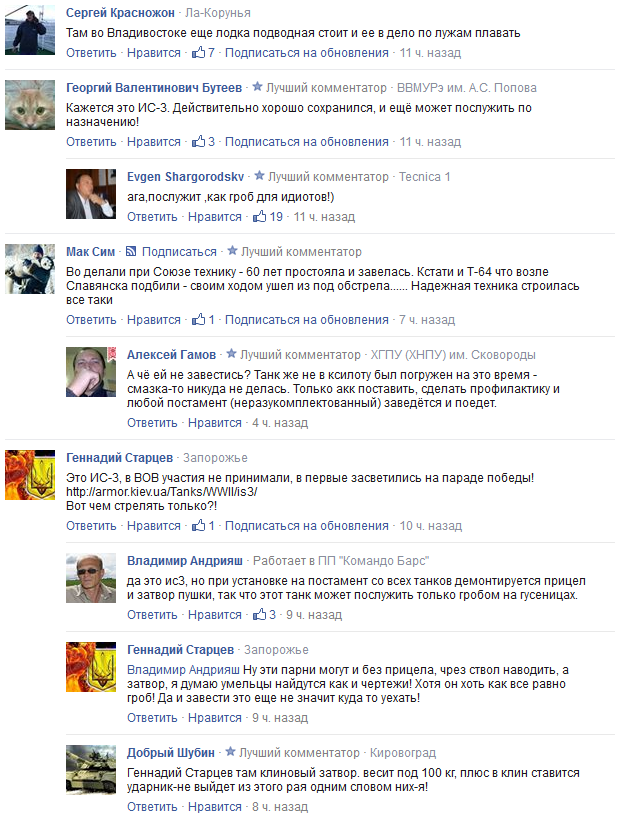Click star icon next to Добрый Шубин
Screen dimensions: 628x823
(231, 752)
